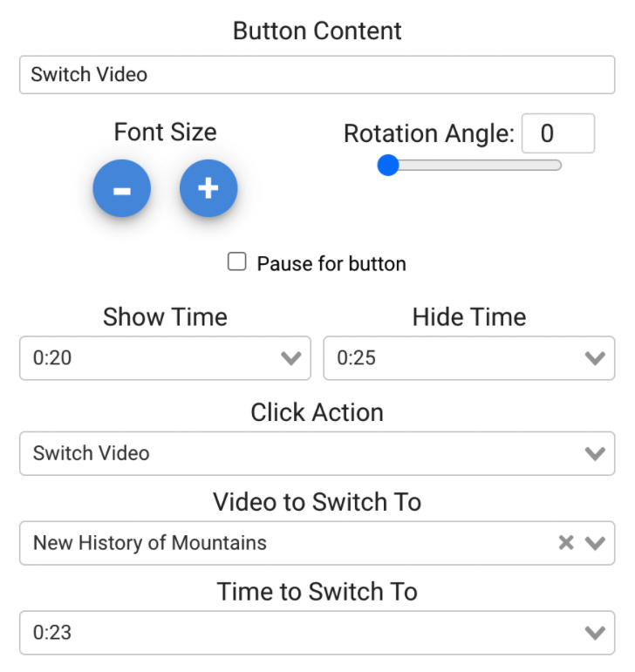Open the Time to Switch To dropdown
The height and width of the screenshot is (672, 635).
pos(297,633)
